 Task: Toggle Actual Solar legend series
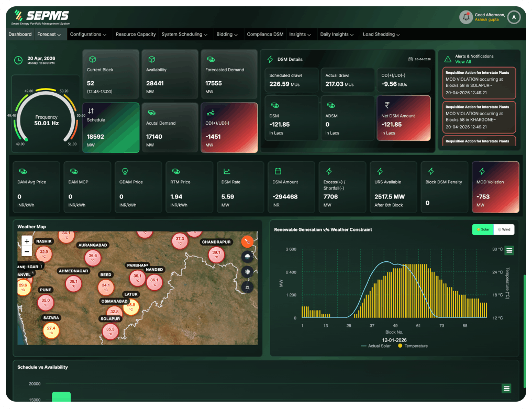pos(375,346)
